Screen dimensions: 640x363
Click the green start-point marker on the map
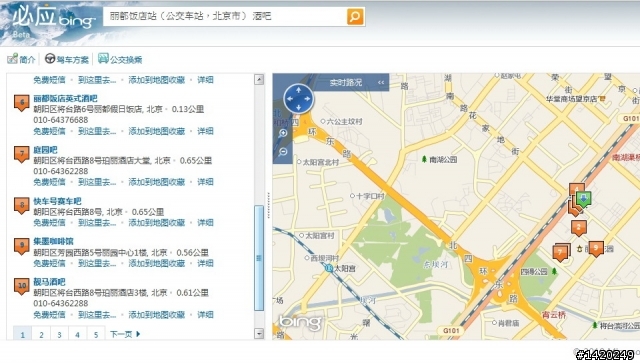click(x=584, y=199)
